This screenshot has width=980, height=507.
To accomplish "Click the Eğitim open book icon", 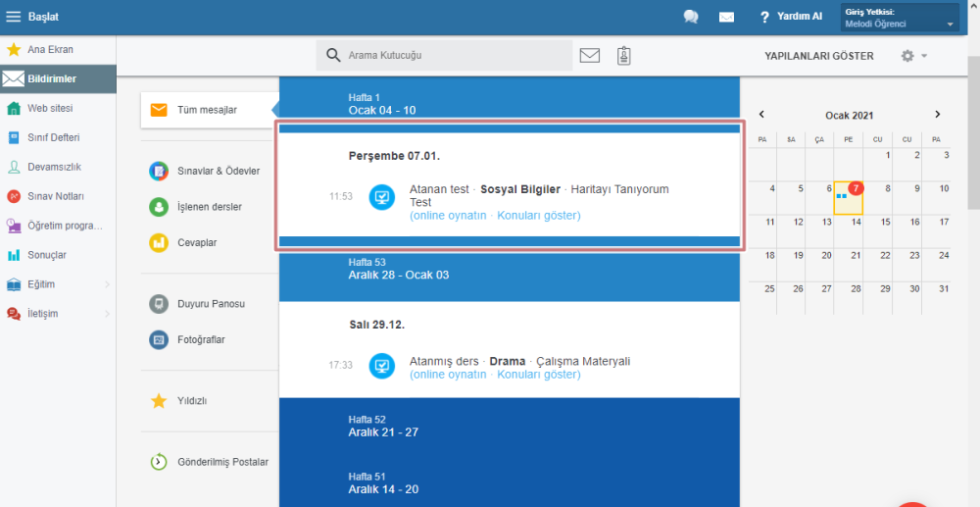I will pos(14,284).
